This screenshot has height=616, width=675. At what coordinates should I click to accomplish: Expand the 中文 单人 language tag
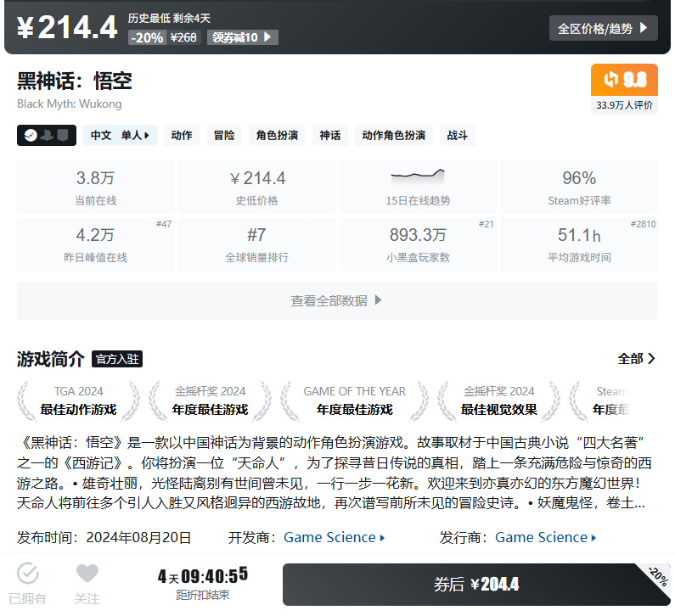(120, 136)
